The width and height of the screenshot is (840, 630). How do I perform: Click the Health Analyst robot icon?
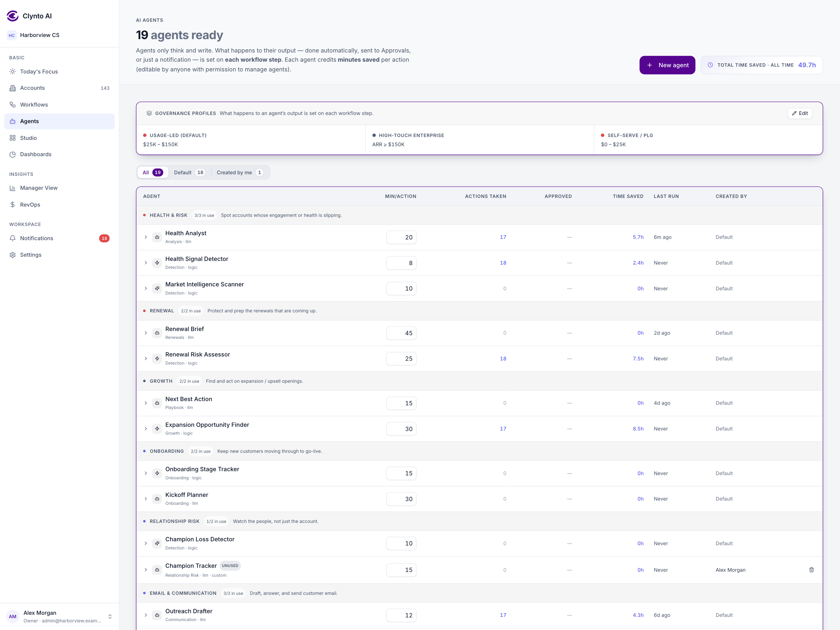click(x=157, y=237)
